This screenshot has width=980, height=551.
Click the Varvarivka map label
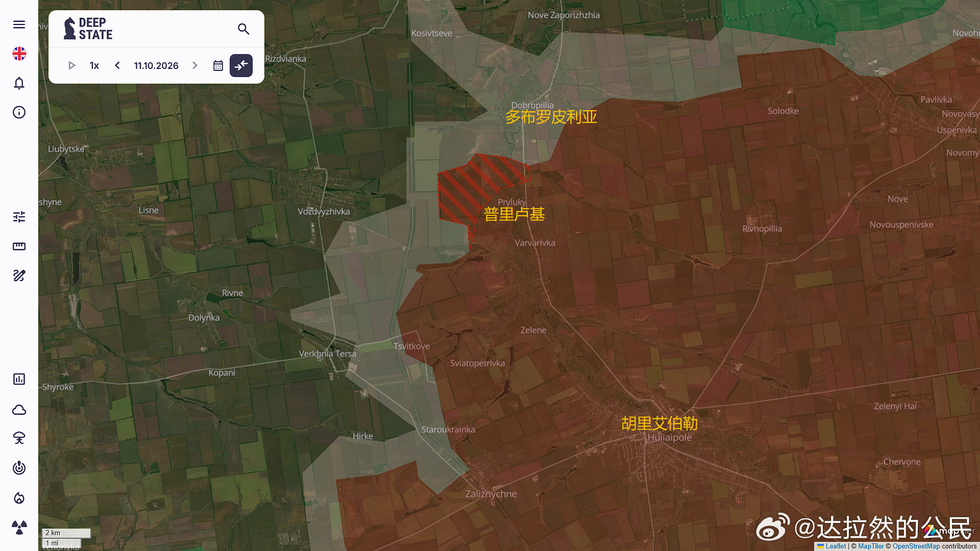click(x=534, y=243)
